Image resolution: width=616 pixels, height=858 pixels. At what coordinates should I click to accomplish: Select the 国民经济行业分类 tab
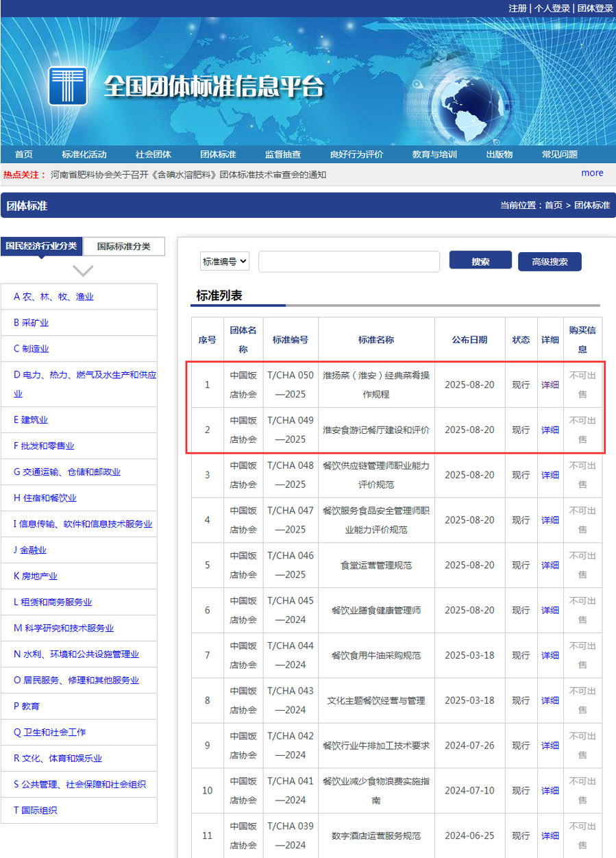coord(41,246)
